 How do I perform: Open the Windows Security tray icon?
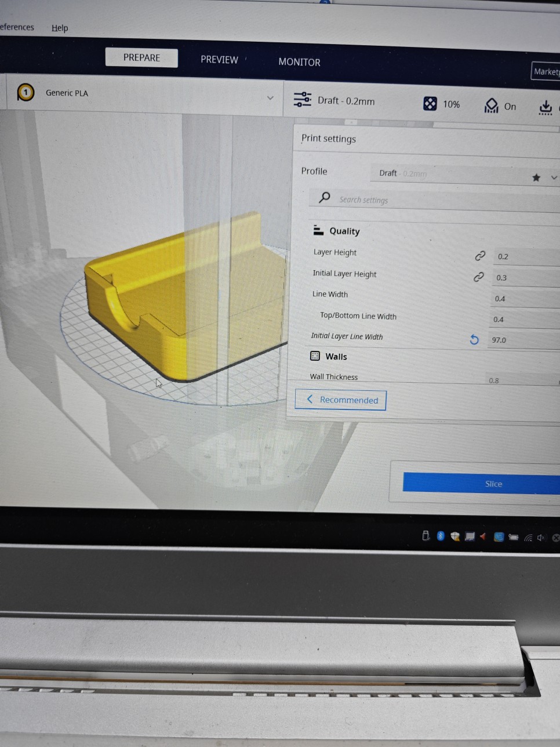(454, 536)
